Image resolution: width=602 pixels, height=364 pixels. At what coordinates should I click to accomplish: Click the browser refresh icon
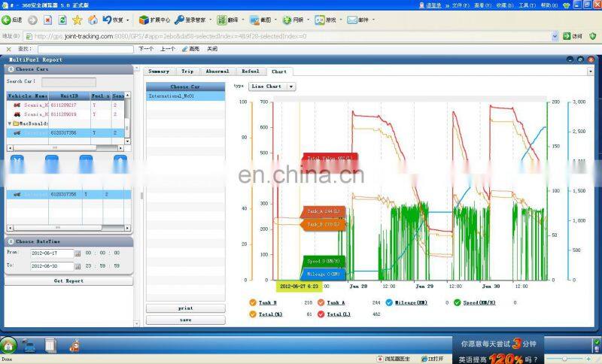pyautogui.click(x=62, y=20)
